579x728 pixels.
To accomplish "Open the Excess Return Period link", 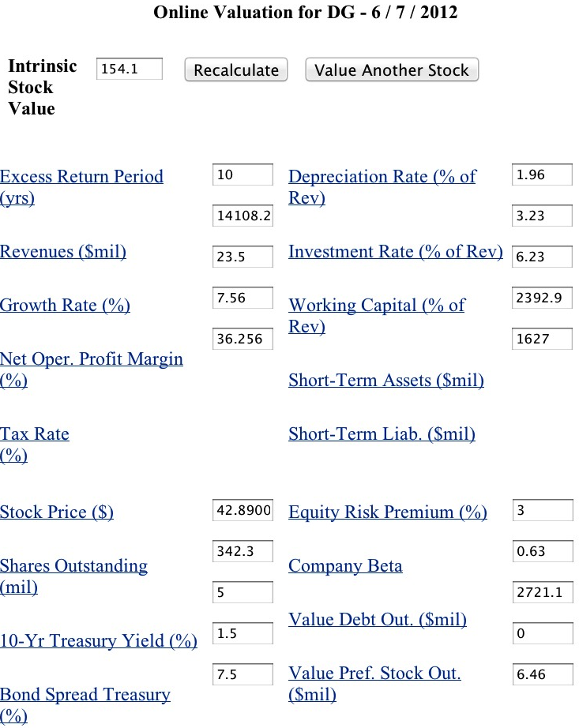I will [x=81, y=177].
